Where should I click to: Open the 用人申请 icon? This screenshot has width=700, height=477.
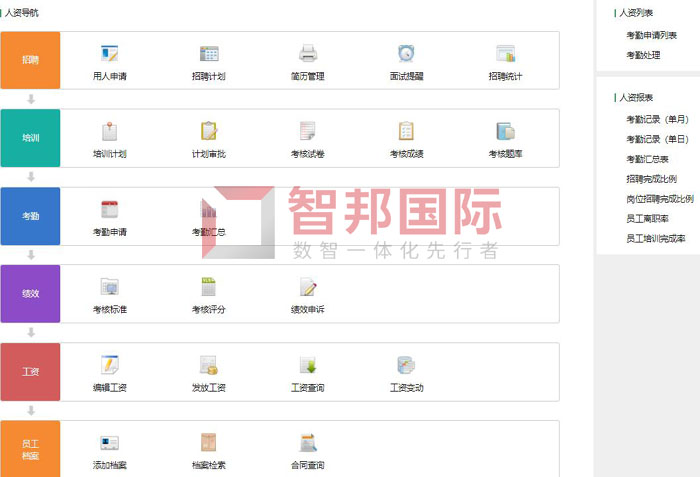coord(109,54)
